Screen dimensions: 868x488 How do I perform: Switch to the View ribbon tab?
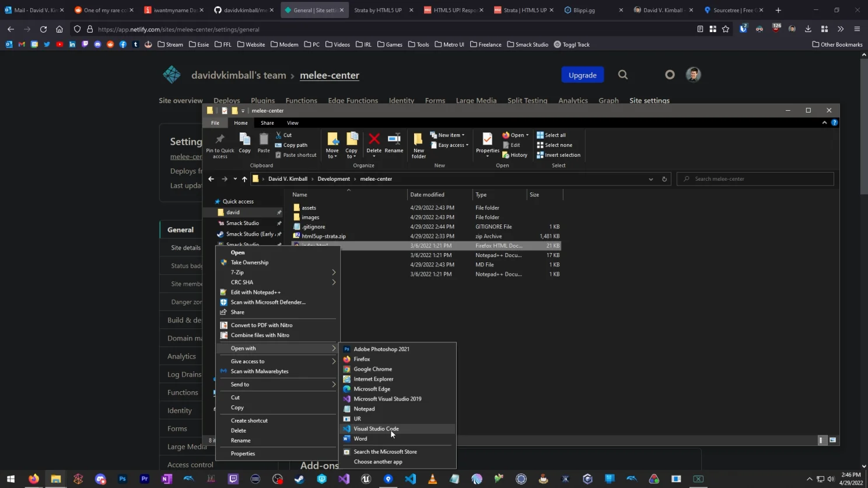point(293,122)
